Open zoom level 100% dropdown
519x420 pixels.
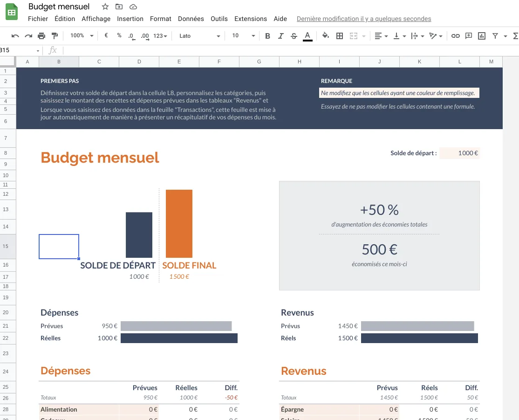(82, 35)
